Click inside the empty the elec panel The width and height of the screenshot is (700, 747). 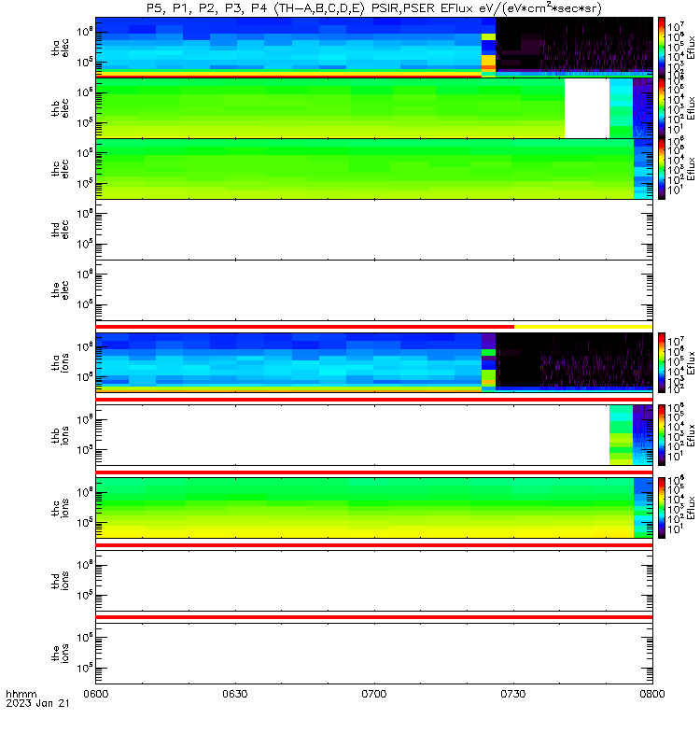tap(374, 290)
